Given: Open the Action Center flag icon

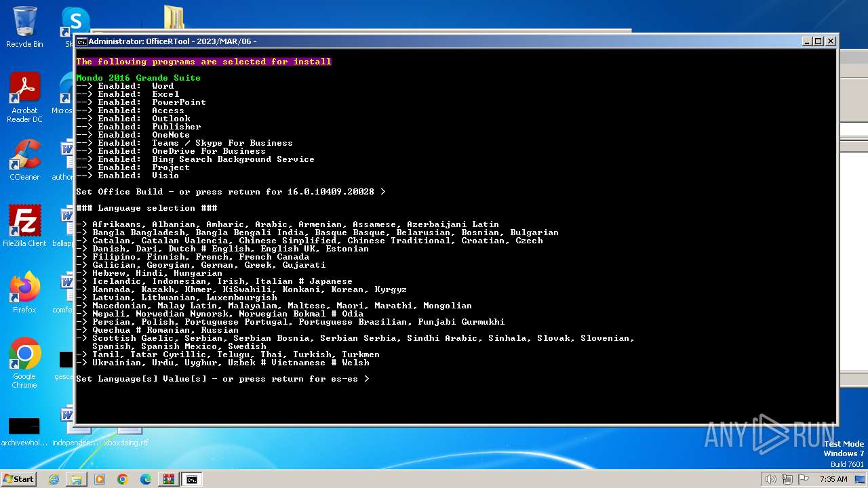Looking at the screenshot, I should (x=804, y=479).
